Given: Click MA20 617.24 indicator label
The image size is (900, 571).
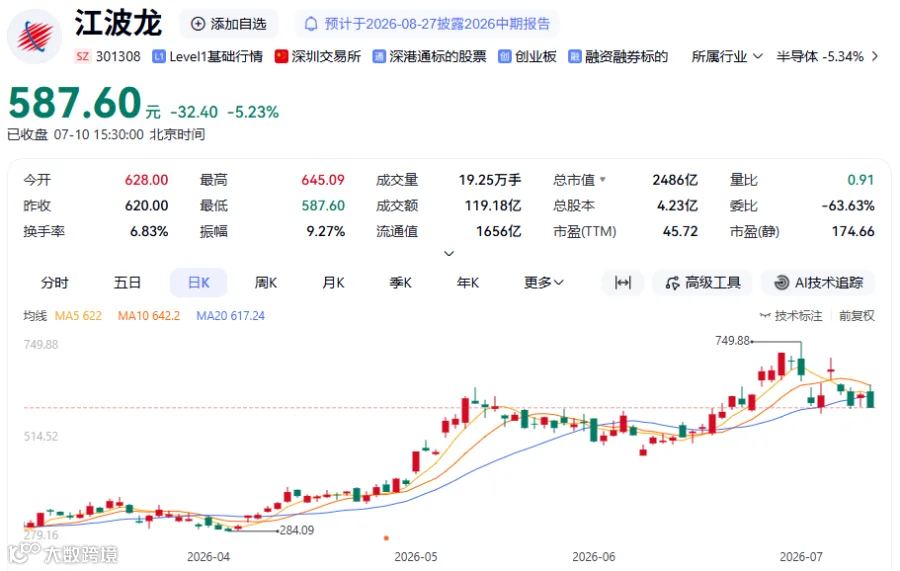Looking at the screenshot, I should [230, 316].
